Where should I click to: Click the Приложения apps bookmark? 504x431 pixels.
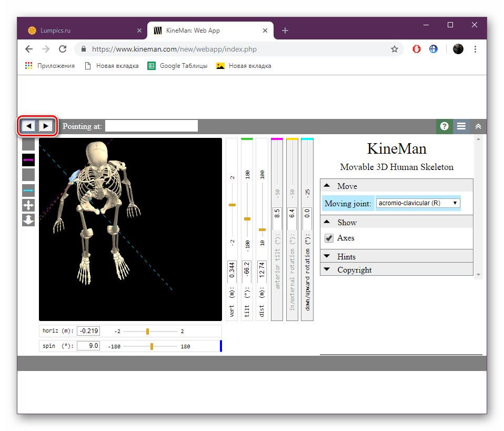(x=50, y=66)
